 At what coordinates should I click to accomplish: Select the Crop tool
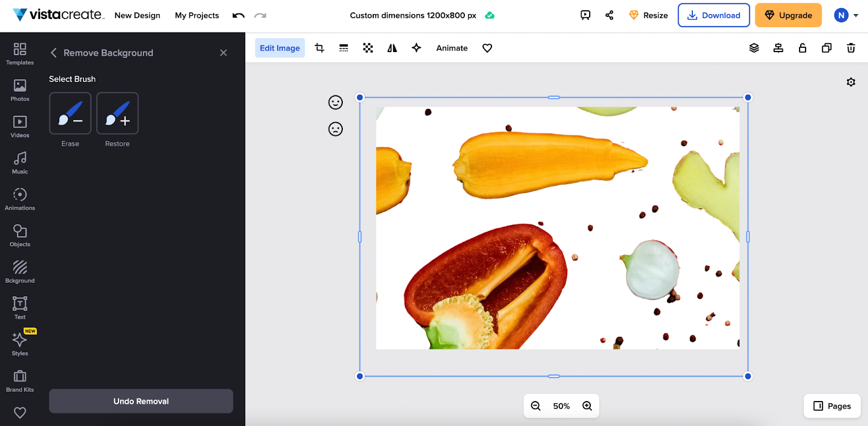320,48
